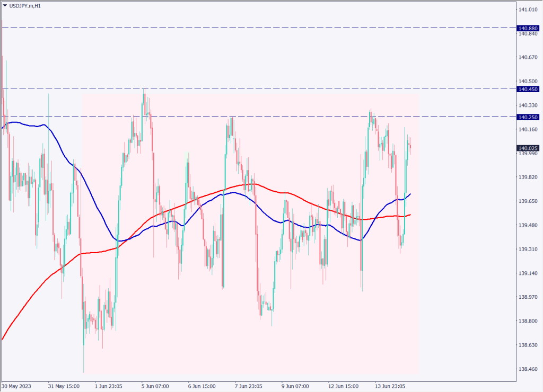
Task: Click the 30 May 2023 time label
Action: click(x=16, y=386)
